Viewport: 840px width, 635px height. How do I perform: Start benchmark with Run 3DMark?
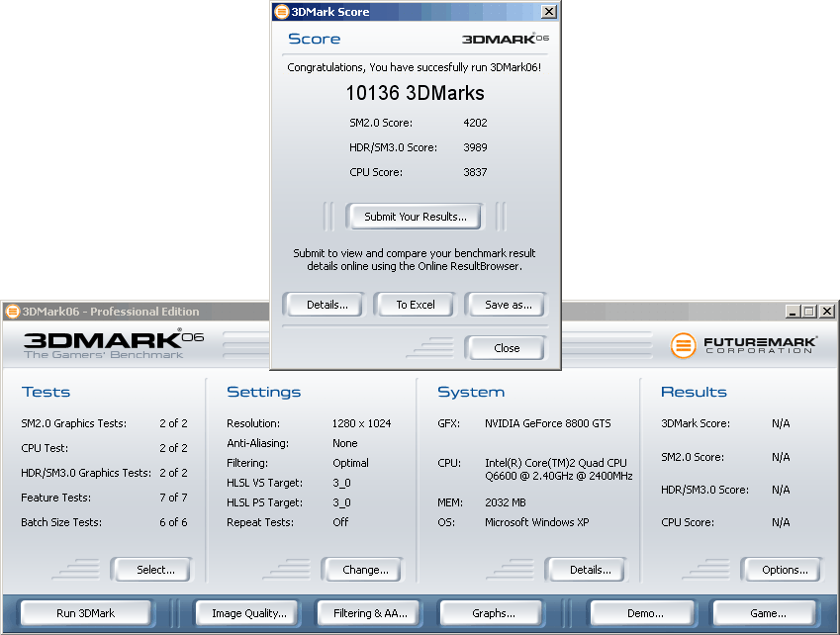86,613
